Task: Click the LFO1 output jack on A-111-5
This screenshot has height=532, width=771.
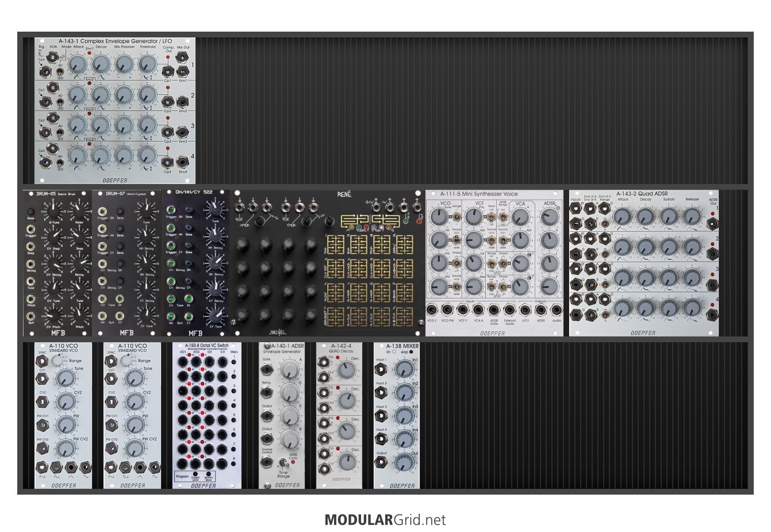Action: (x=525, y=310)
